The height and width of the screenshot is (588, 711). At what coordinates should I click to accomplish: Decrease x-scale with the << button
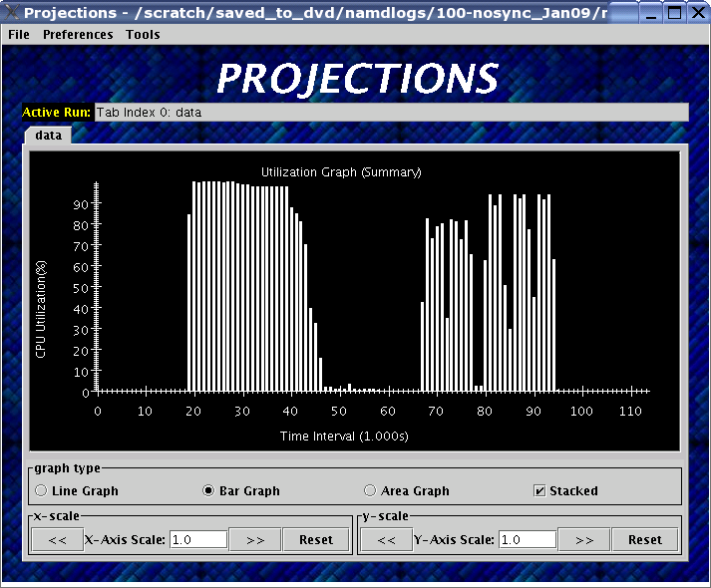(57, 539)
